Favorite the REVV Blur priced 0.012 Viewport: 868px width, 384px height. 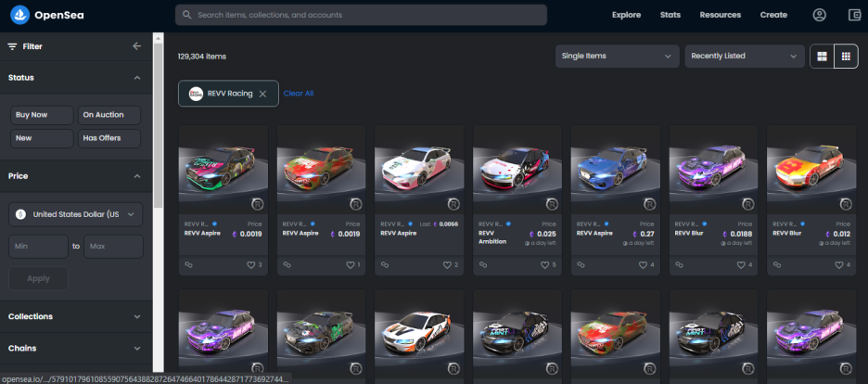pyautogui.click(x=839, y=265)
